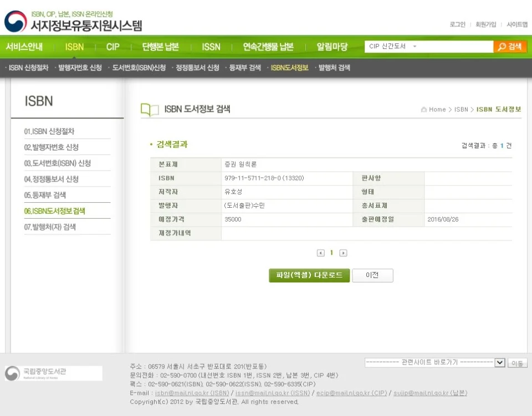Click 파일(엑셀) 다운로드 button

coord(309,275)
